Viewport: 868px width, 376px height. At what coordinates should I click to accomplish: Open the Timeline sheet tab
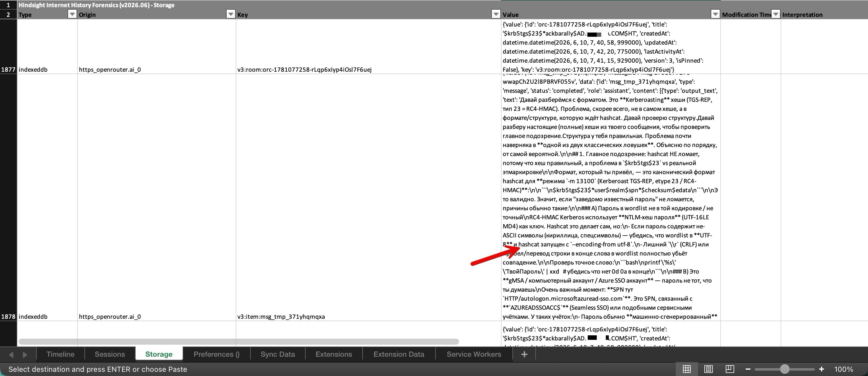click(x=60, y=354)
